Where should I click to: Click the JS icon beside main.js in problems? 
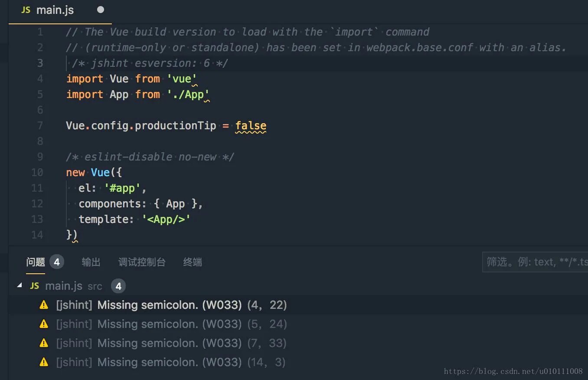coord(35,286)
